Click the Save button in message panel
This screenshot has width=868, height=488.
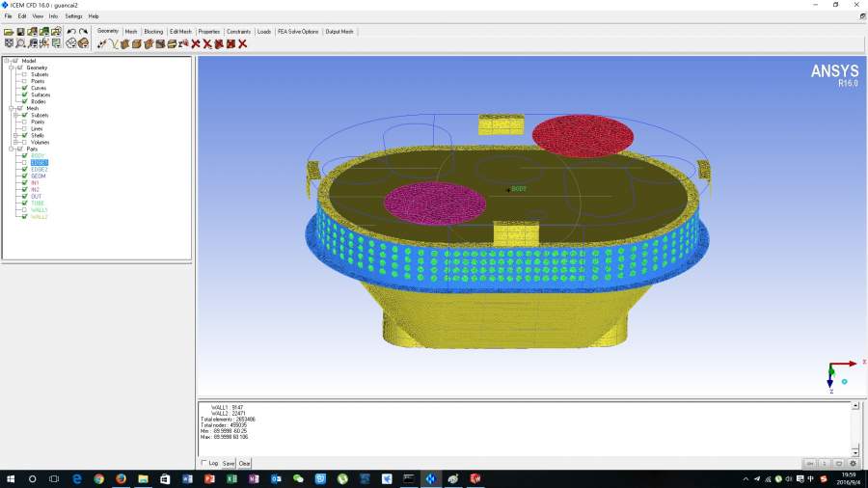click(x=228, y=463)
